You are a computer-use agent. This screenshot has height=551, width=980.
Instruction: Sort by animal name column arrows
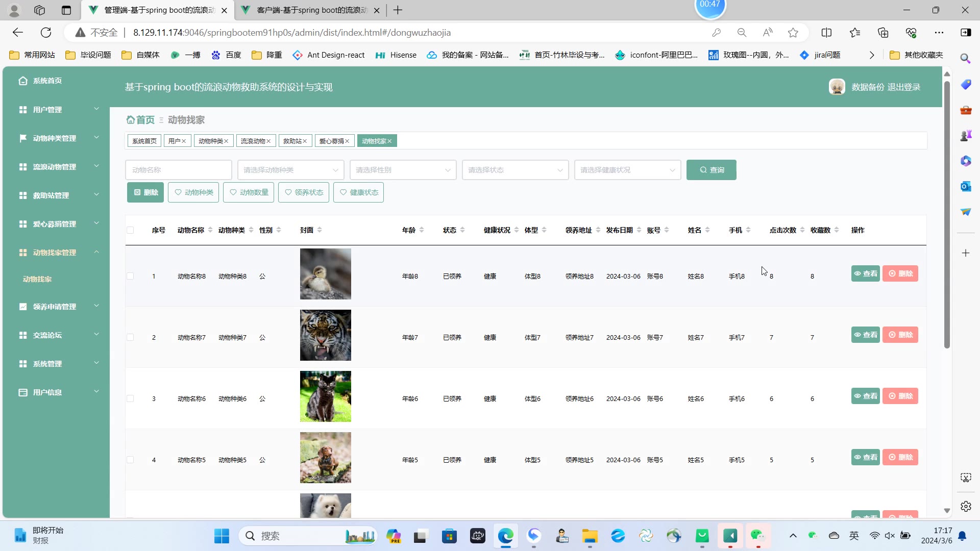tap(210, 230)
